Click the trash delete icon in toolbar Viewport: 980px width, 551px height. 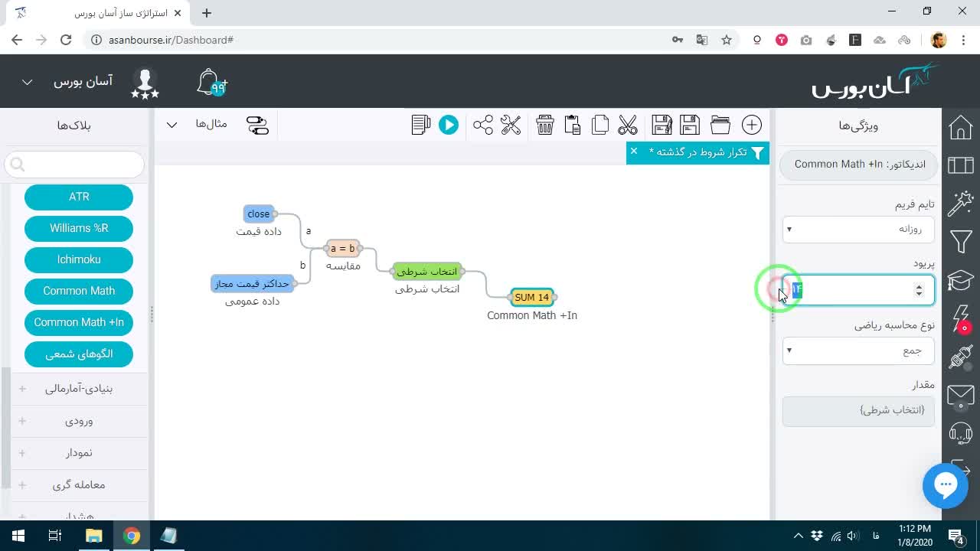coord(545,125)
